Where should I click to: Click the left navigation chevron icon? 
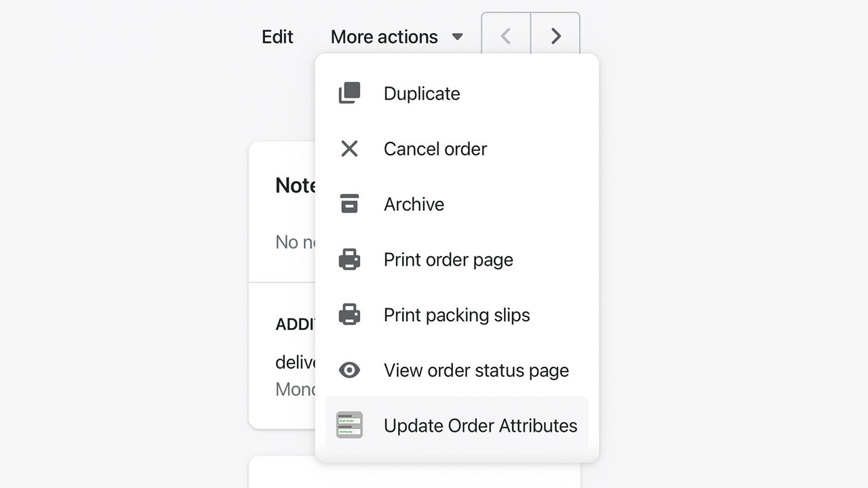505,36
